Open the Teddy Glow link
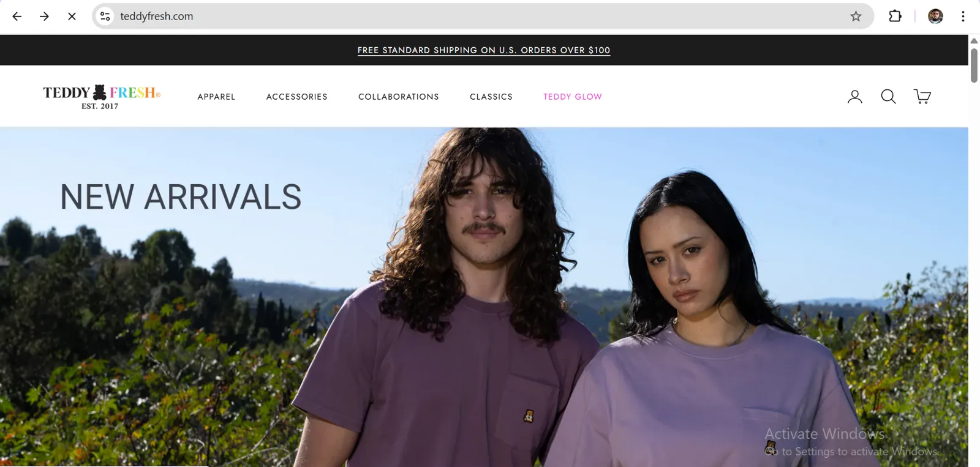The image size is (980, 467). click(573, 97)
